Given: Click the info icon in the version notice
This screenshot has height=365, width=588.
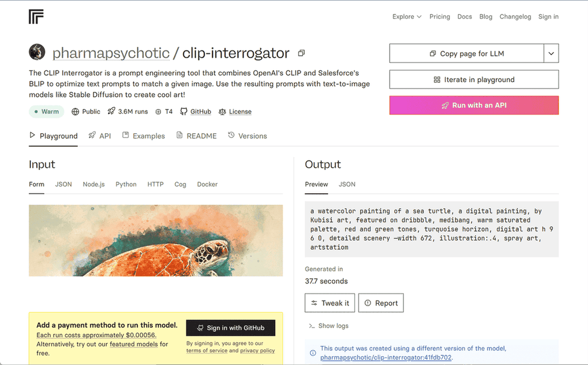Looking at the screenshot, I should click(x=313, y=353).
